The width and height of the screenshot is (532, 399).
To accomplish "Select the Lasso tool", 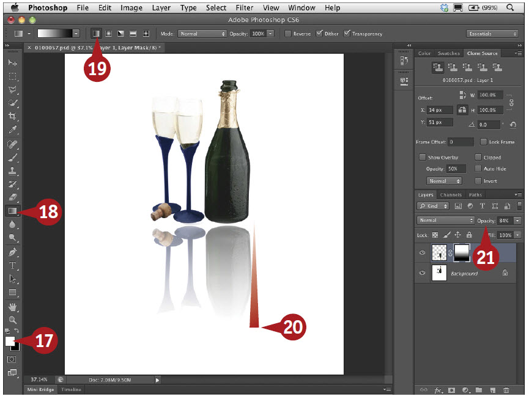I will pos(13,89).
